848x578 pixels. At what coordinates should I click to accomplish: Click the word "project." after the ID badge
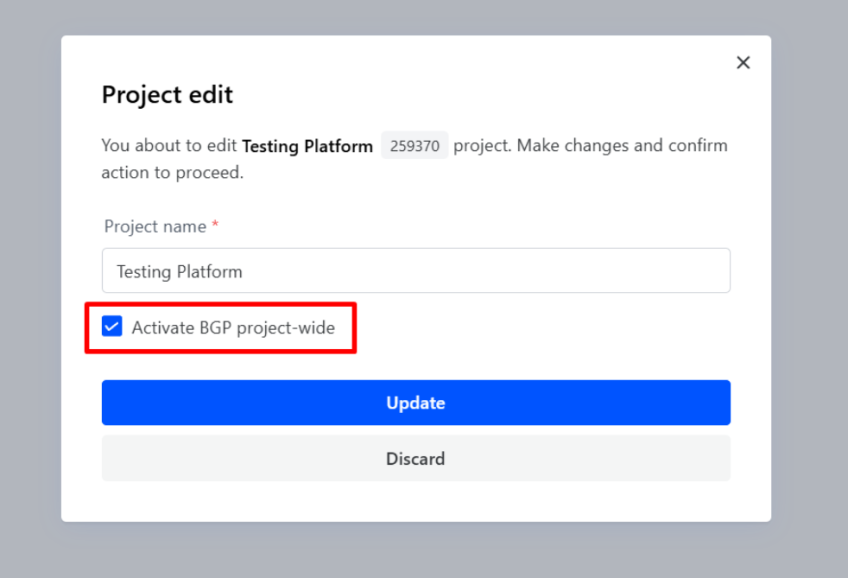(x=483, y=146)
